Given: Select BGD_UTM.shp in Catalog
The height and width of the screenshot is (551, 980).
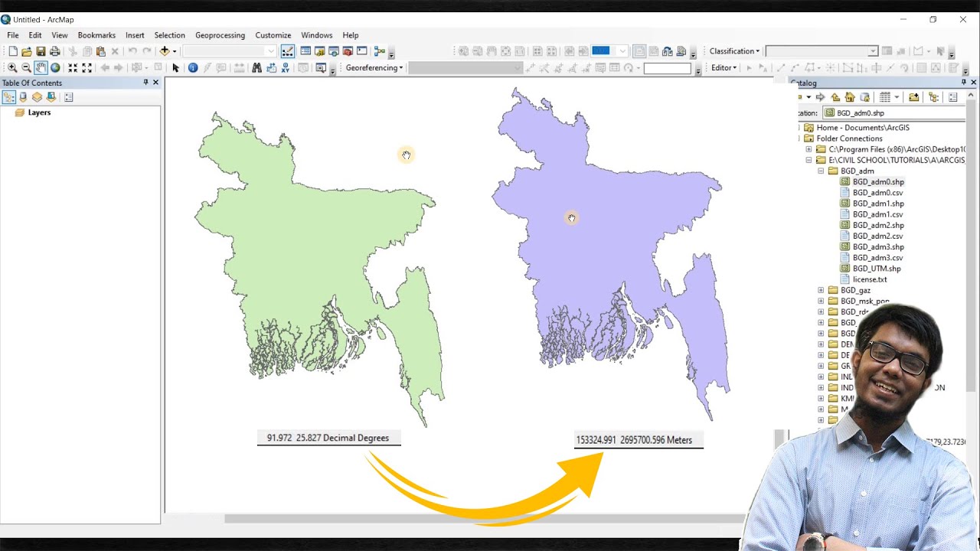Looking at the screenshot, I should [x=877, y=269].
